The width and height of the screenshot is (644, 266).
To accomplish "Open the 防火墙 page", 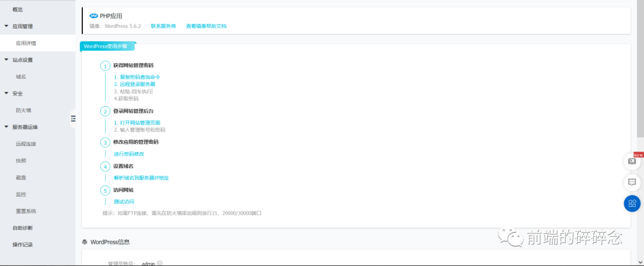I will click(23, 110).
